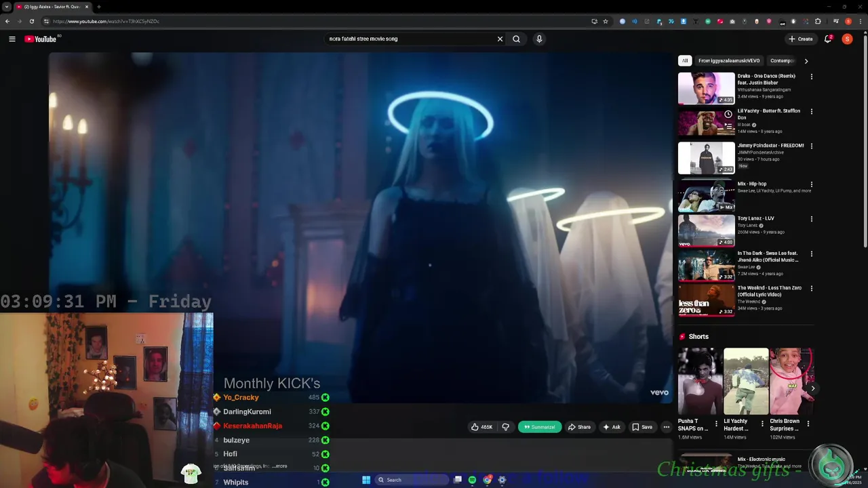Open options for Pusha T Short

point(716,424)
